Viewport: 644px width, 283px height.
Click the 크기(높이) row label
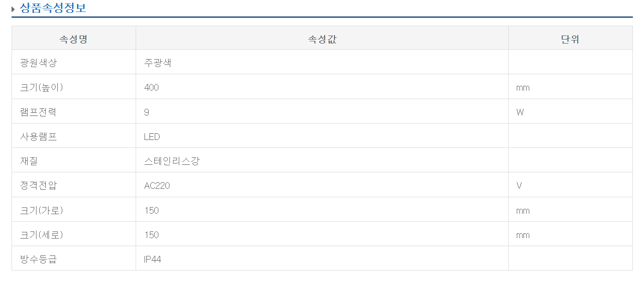(x=42, y=88)
